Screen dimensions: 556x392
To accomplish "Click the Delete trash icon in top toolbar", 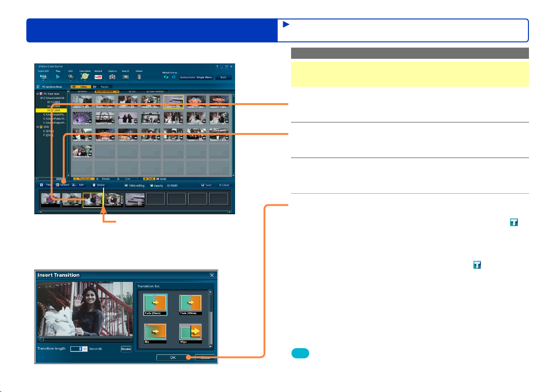I will tap(139, 77).
